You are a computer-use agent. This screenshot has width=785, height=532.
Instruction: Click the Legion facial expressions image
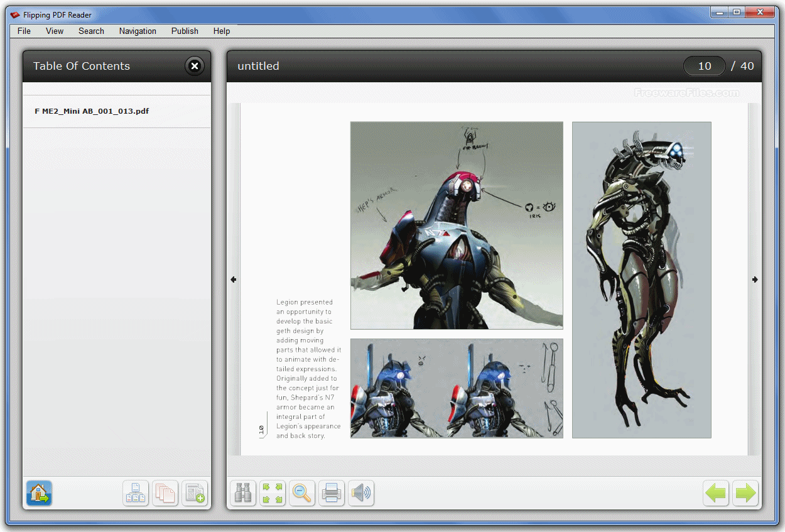[457, 388]
